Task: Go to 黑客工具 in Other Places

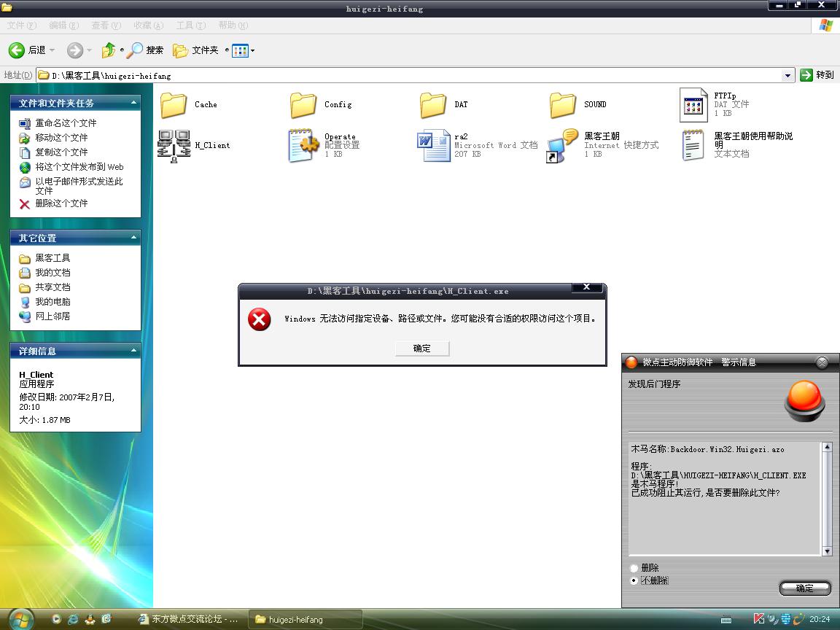Action: 44,258
